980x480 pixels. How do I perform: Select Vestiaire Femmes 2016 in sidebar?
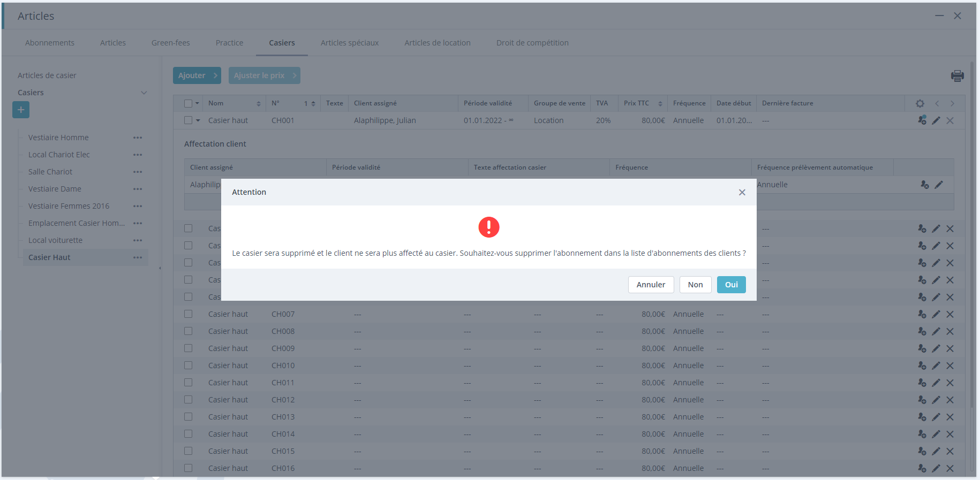69,206
